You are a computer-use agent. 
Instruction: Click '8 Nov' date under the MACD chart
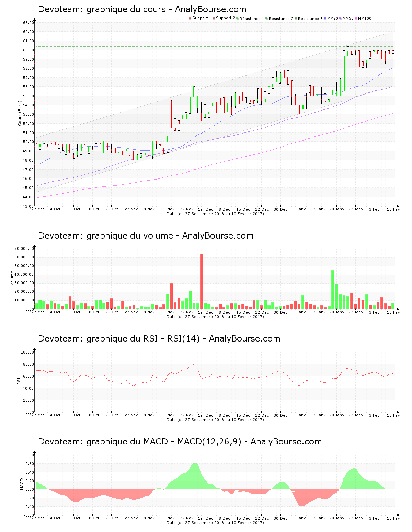coord(149,518)
